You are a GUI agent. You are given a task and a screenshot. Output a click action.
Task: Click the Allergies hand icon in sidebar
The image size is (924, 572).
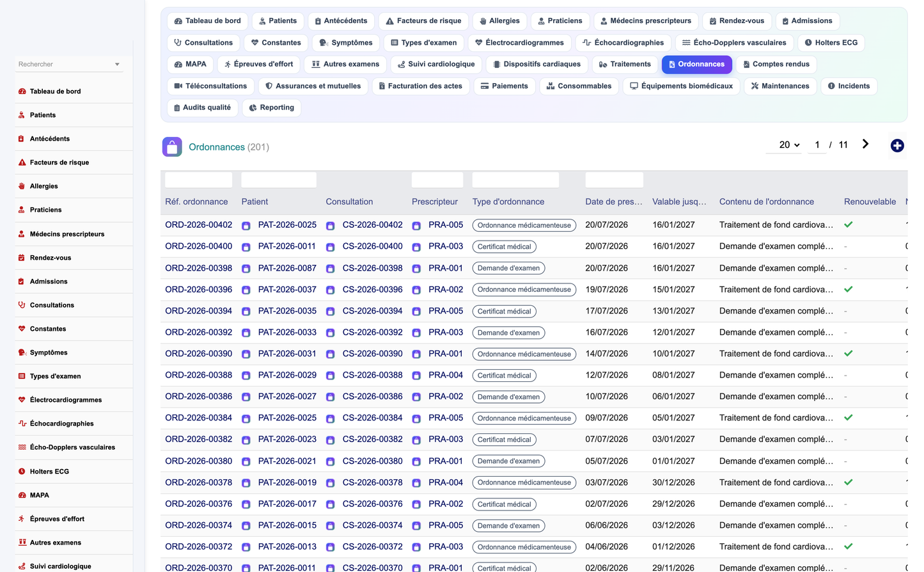[x=22, y=186]
